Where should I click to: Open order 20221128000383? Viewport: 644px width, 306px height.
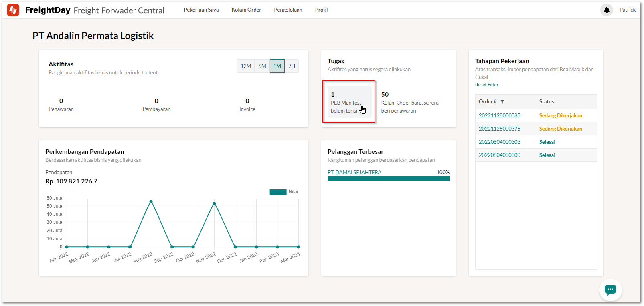[499, 115]
